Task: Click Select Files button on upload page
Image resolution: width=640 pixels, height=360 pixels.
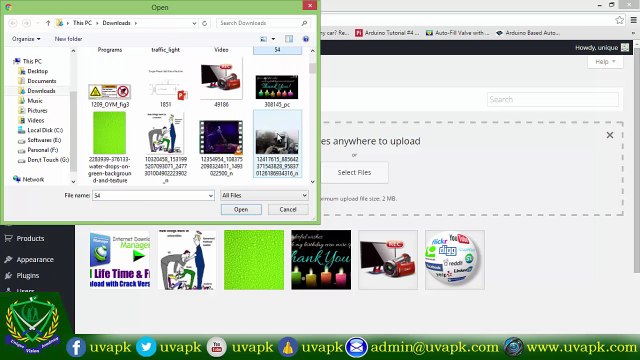Action: (x=354, y=173)
